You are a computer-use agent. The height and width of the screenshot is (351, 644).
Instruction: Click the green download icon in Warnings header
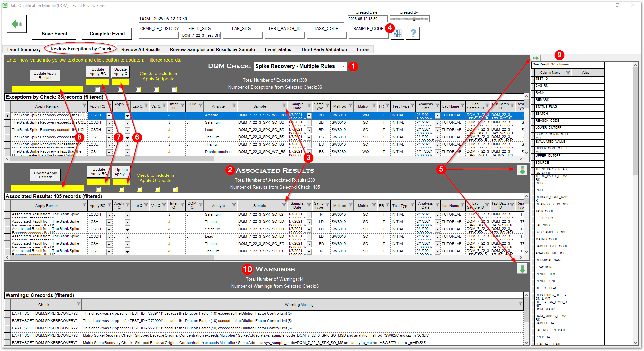[522, 269]
